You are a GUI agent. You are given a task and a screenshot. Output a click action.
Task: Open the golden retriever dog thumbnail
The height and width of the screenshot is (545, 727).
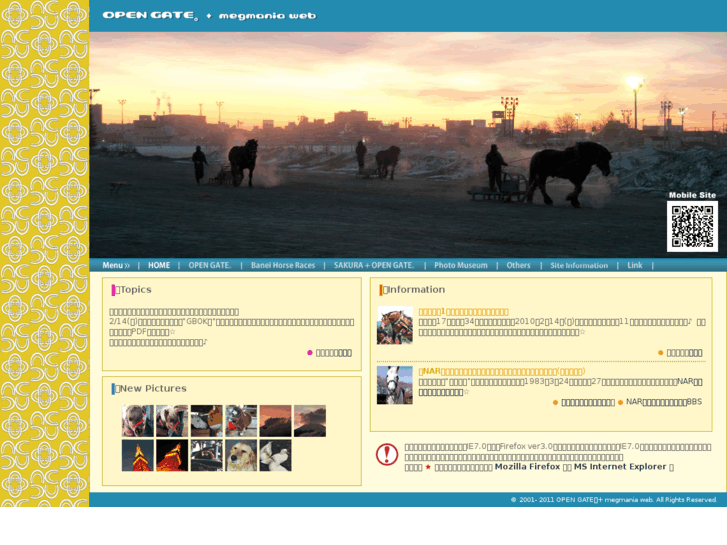241,455
